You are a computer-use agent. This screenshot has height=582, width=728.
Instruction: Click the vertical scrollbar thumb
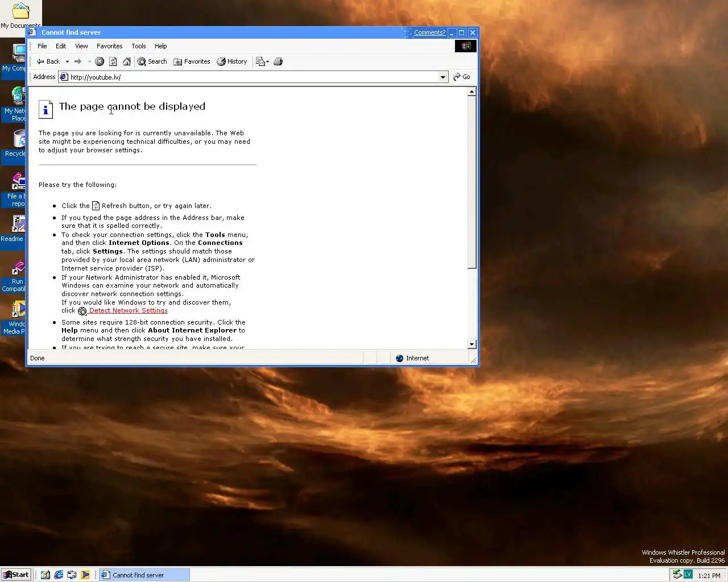pos(471,182)
